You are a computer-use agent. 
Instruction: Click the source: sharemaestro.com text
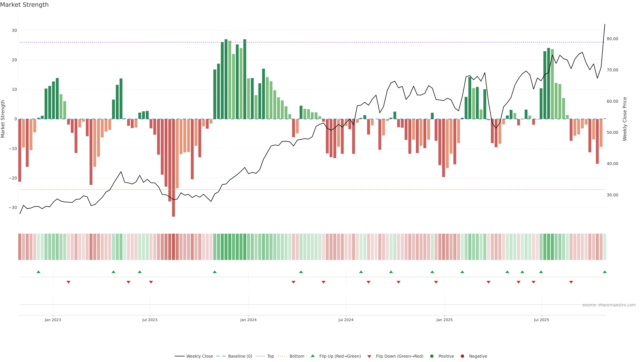(x=609, y=305)
